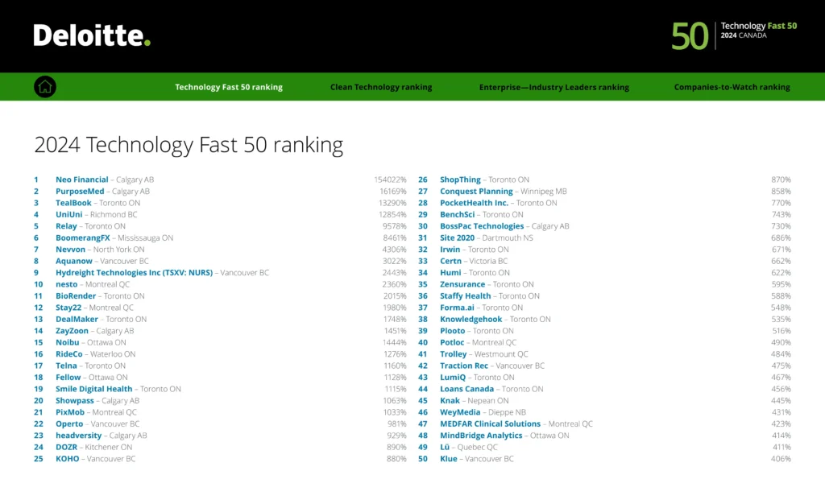Click the headversity link
Viewport: 825px width, 504px height.
[x=79, y=435]
